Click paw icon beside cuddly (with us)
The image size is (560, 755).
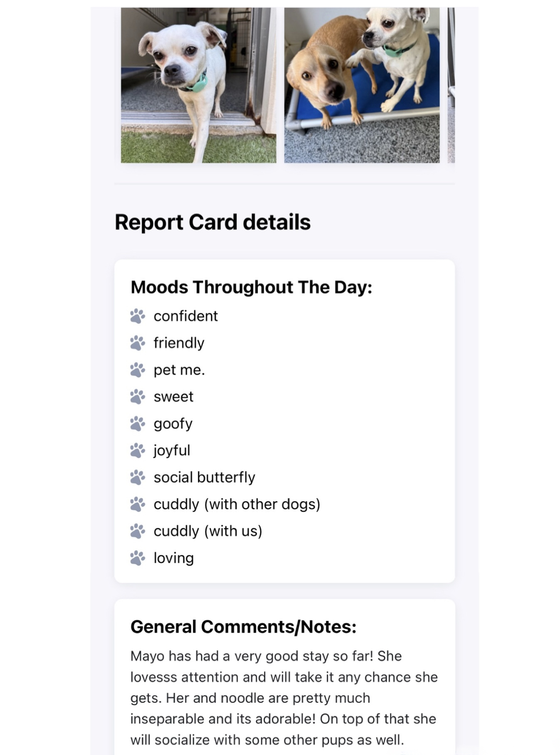pyautogui.click(x=138, y=531)
